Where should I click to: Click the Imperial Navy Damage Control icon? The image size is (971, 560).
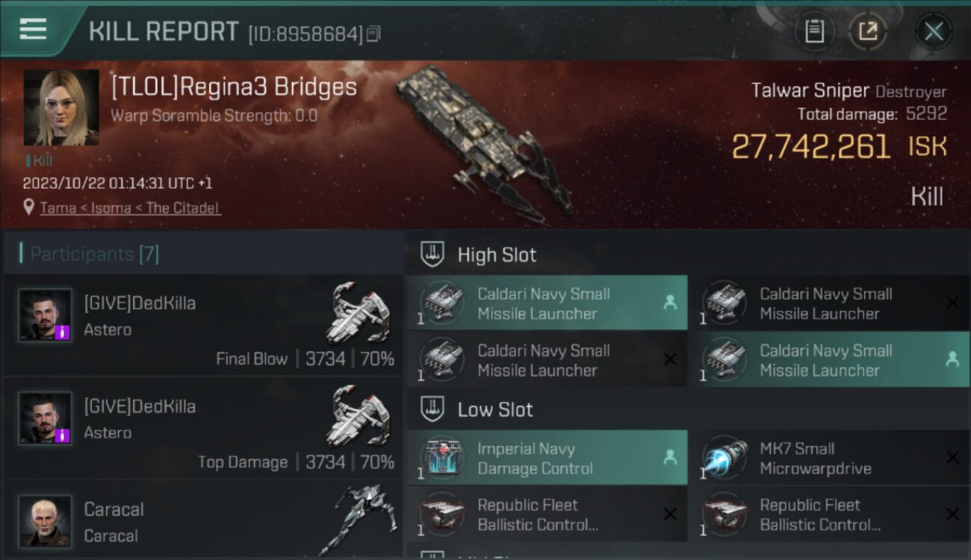tap(442, 458)
